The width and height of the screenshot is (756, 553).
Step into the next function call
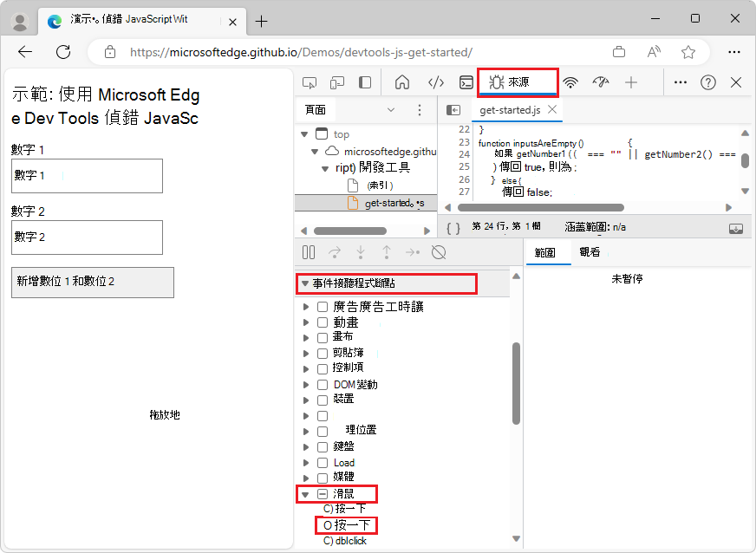tap(362, 252)
